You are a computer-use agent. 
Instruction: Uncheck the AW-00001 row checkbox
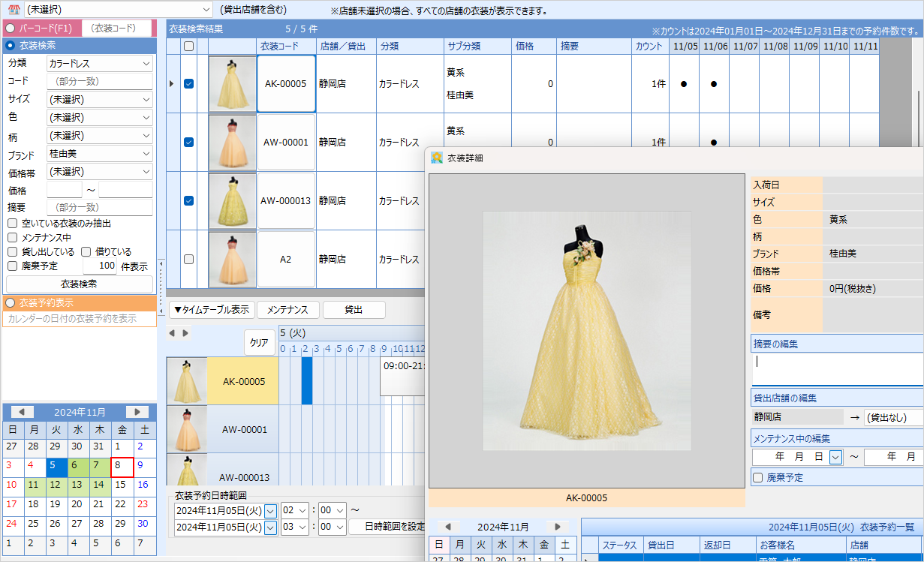pyautogui.click(x=189, y=142)
